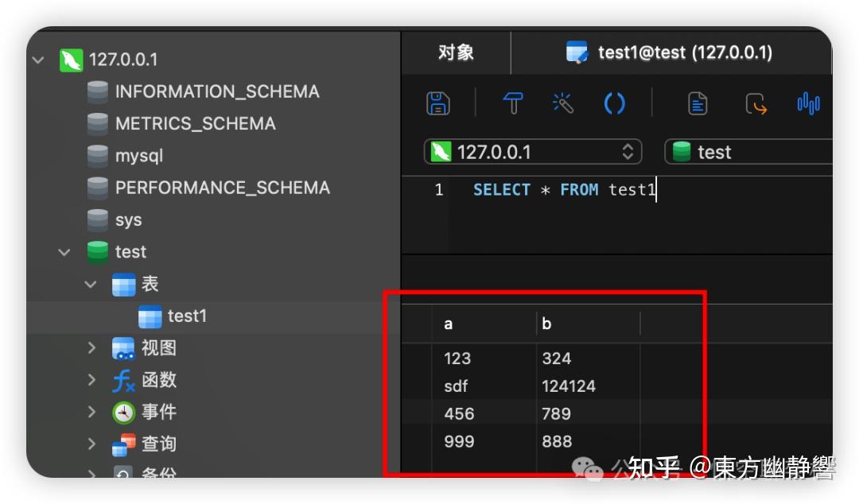Click the 127.0.0.1 connection icon in tree

point(72,60)
